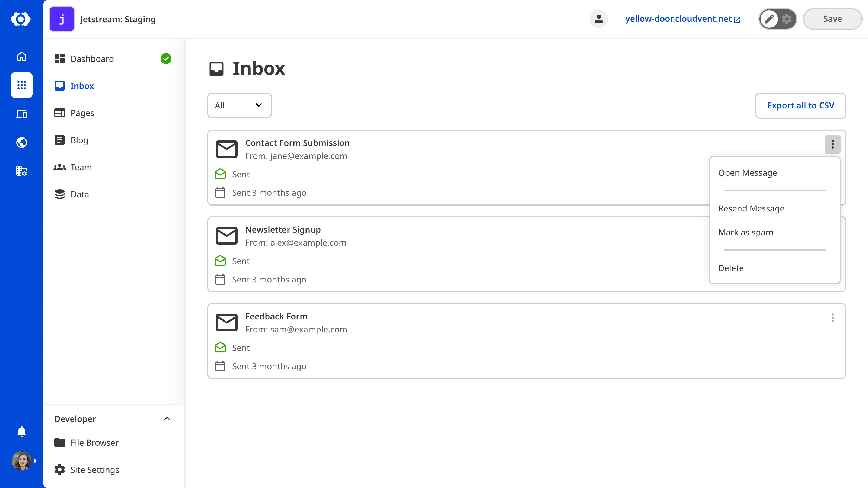Switch to gear mode on the pencil/gear toggle
This screenshot has width=868, height=488.
pos(786,19)
